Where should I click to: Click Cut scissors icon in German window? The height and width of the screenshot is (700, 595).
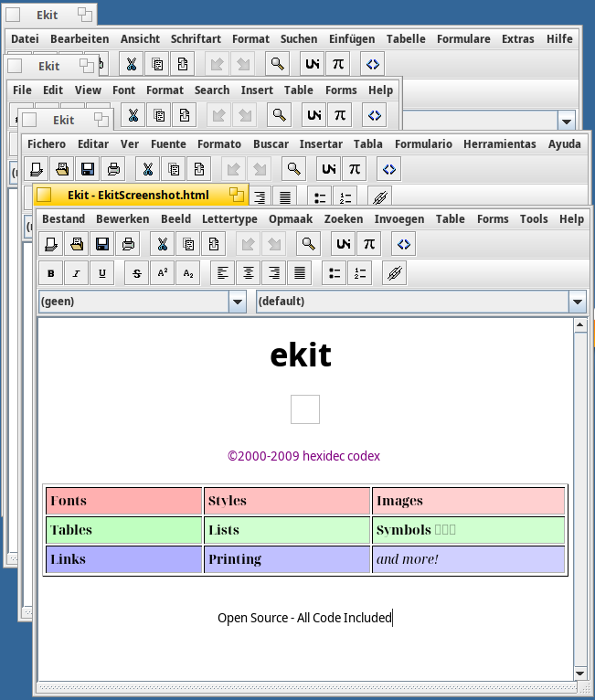tap(132, 64)
